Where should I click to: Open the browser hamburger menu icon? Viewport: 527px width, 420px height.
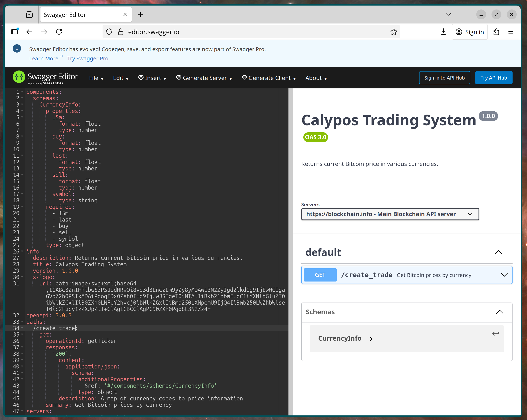(511, 32)
